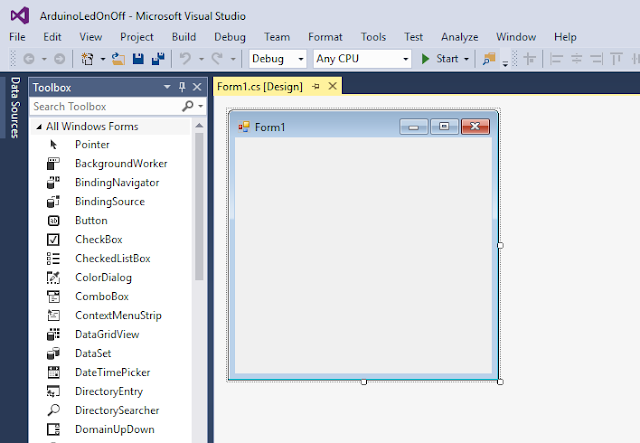Click the green Start debugging arrow

click(425, 59)
